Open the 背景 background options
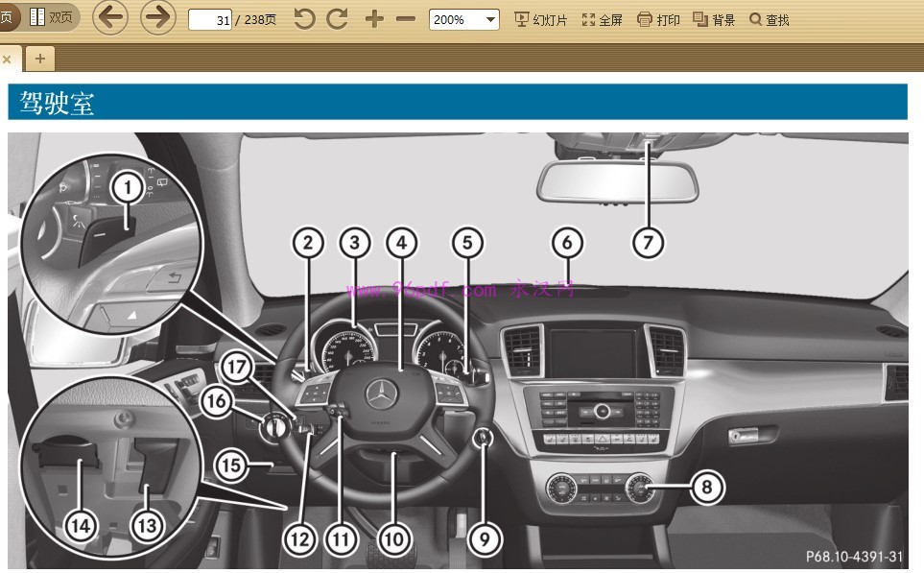This screenshot has width=924, height=573. point(714,20)
